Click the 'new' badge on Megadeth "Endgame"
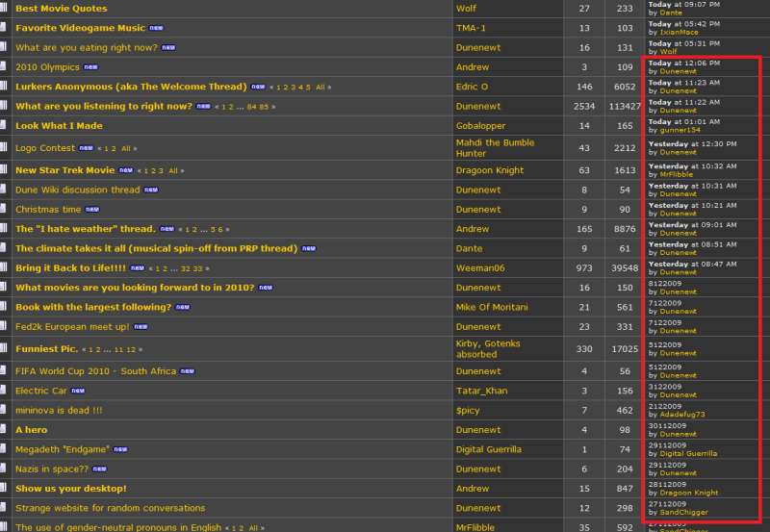770x532 pixels. click(x=120, y=449)
